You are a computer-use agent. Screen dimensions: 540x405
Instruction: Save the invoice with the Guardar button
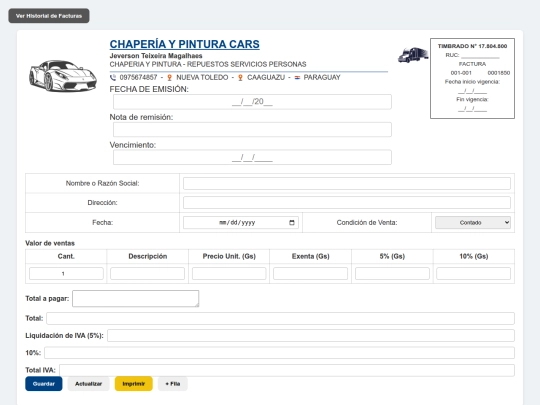click(x=44, y=384)
